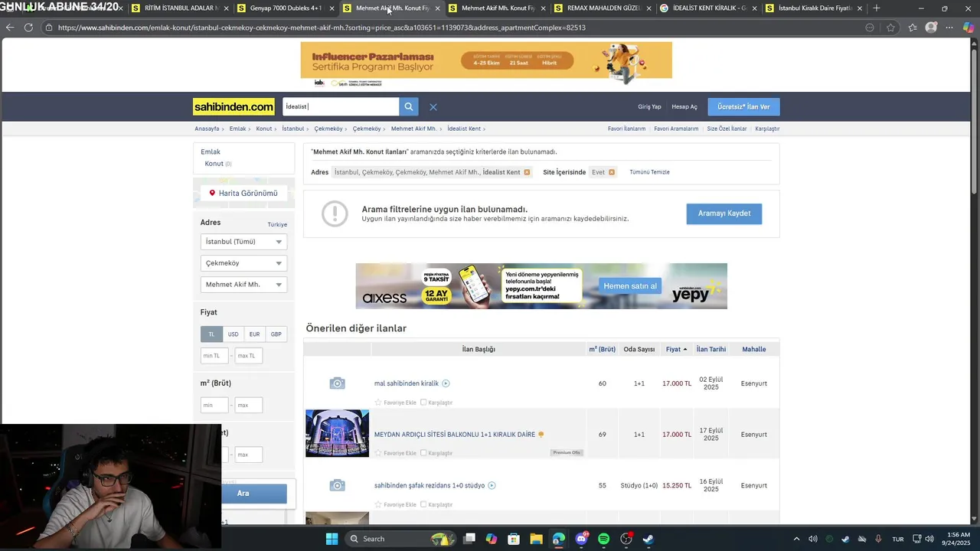The height and width of the screenshot is (551, 980).
Task: Open Task View on the taskbar
Action: pos(469,539)
